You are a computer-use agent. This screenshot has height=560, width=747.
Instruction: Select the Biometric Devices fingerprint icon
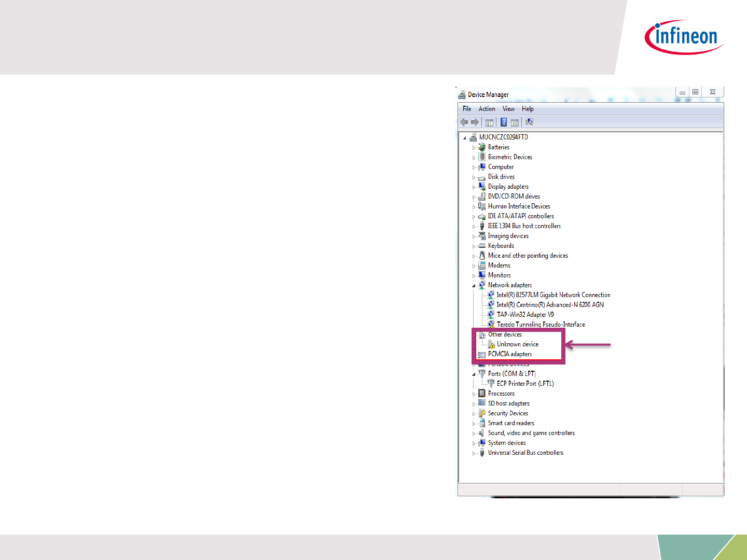click(482, 157)
